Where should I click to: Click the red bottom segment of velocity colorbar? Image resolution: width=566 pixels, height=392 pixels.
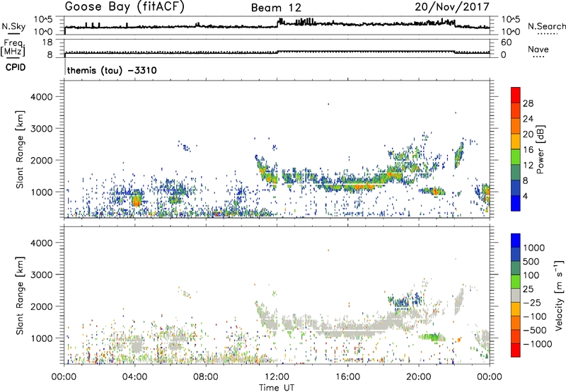coord(516,350)
